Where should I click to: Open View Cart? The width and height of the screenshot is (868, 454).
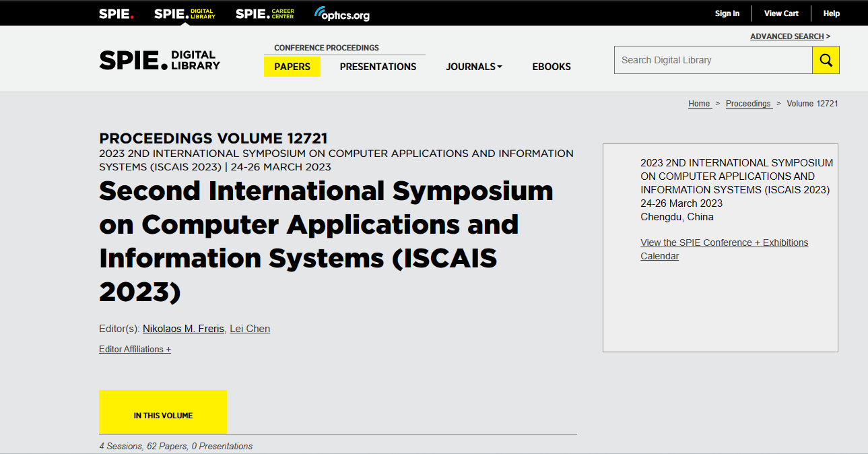pyautogui.click(x=781, y=13)
